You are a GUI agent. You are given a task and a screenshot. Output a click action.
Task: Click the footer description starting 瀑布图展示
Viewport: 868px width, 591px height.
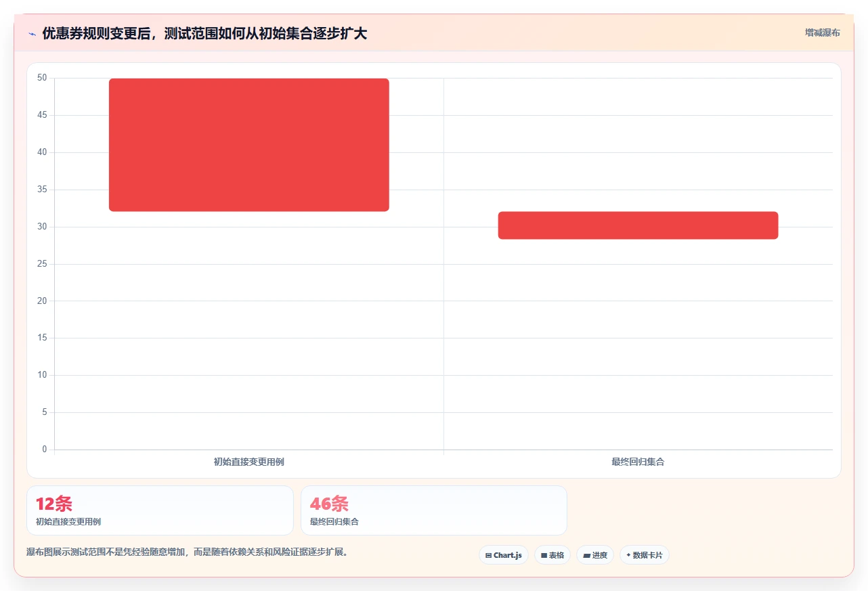pyautogui.click(x=187, y=552)
